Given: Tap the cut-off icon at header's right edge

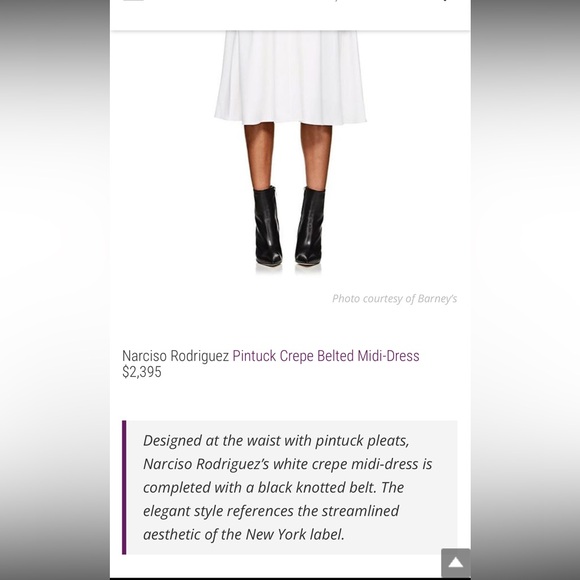Looking at the screenshot, I should point(445,1).
